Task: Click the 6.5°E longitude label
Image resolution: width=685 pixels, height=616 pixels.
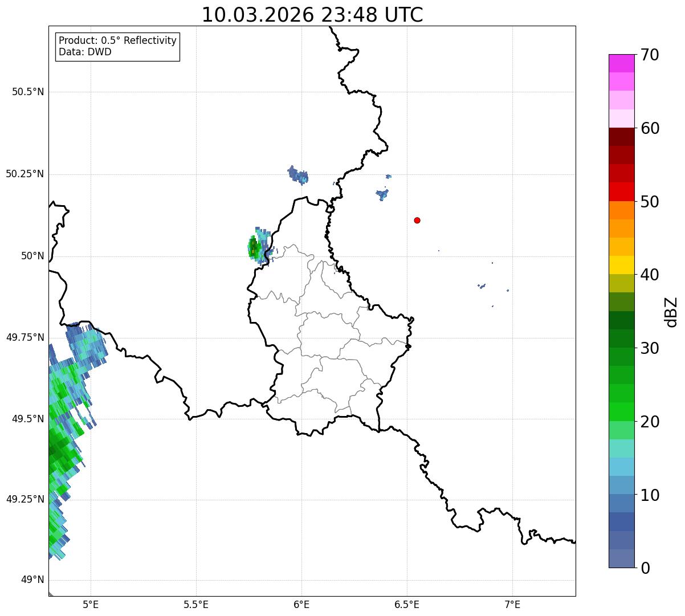Action: click(x=407, y=605)
